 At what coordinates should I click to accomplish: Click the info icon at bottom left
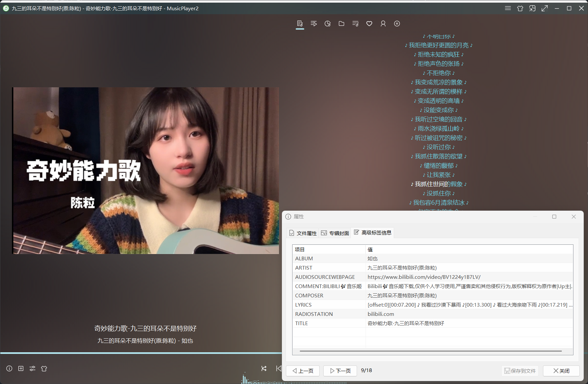[9, 368]
